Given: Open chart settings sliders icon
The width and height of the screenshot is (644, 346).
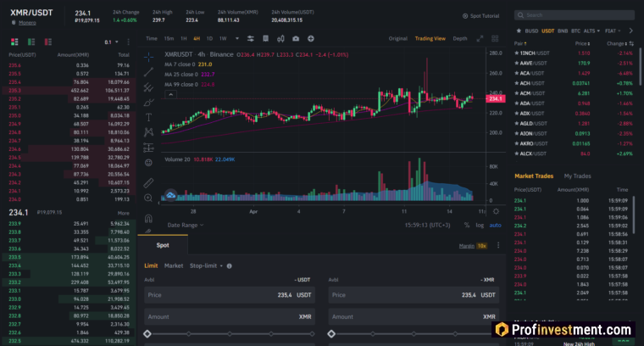Looking at the screenshot, I should (251, 39).
